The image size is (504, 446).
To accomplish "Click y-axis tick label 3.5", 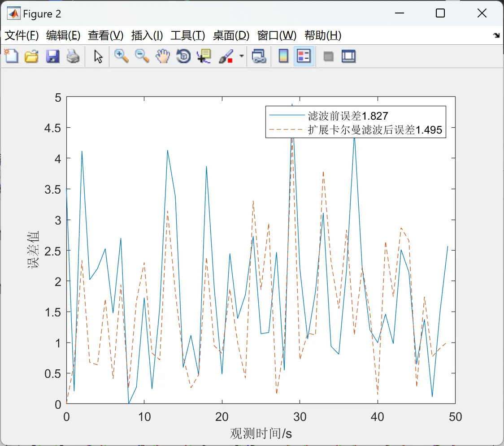I will [x=52, y=190].
